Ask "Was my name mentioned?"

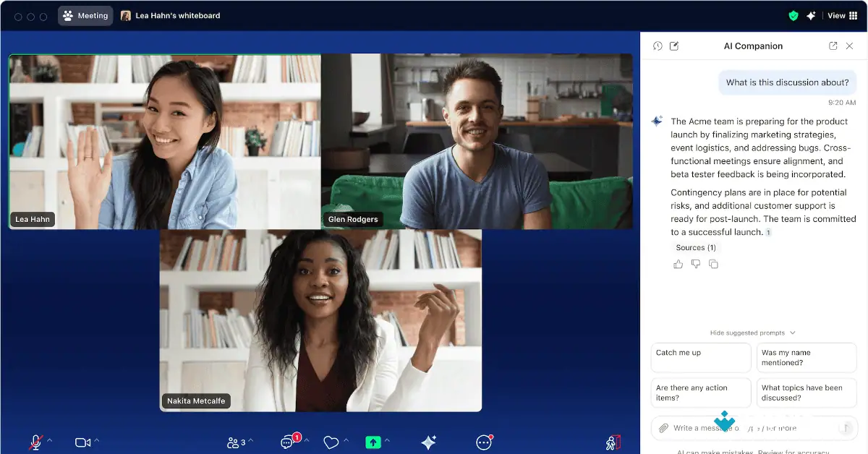tap(807, 356)
